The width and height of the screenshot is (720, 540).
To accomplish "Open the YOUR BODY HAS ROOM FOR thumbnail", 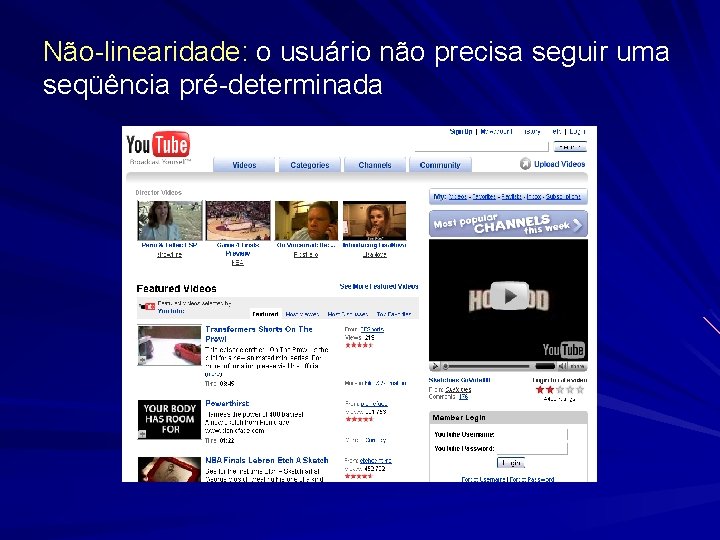I will (169, 419).
